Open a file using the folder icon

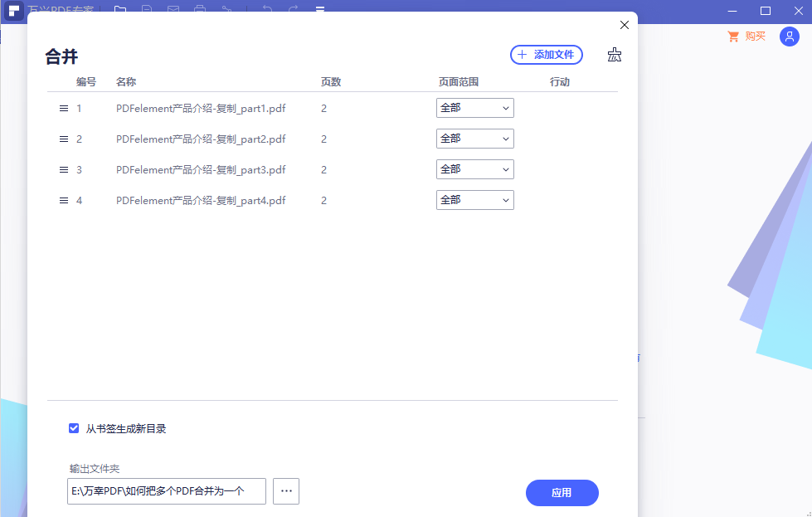pos(121,8)
